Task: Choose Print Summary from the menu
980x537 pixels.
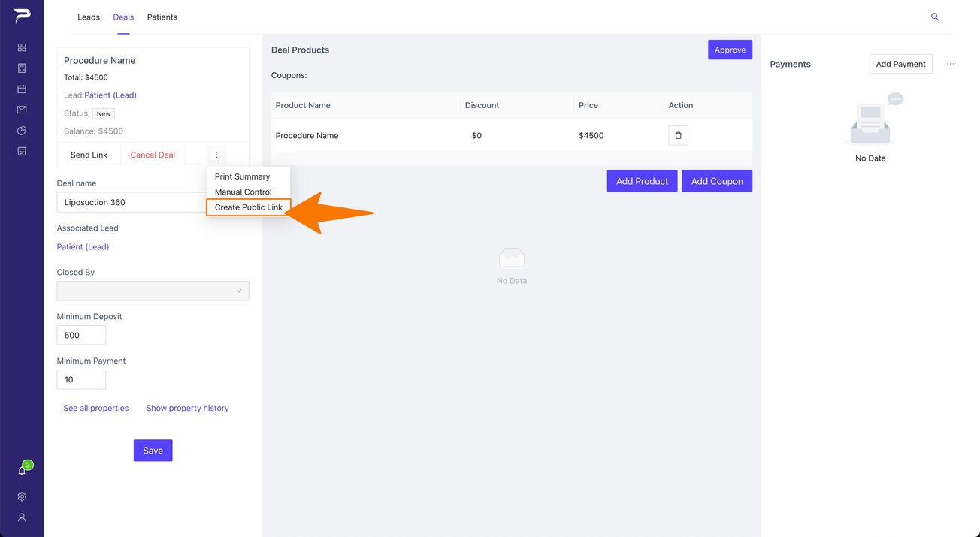Action: point(242,176)
